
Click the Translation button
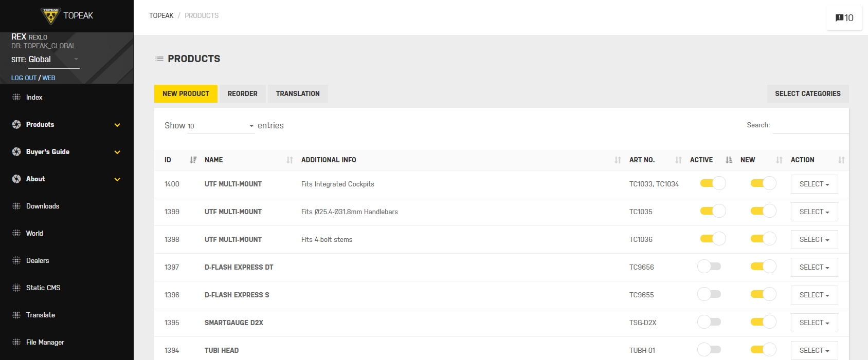[x=298, y=93]
